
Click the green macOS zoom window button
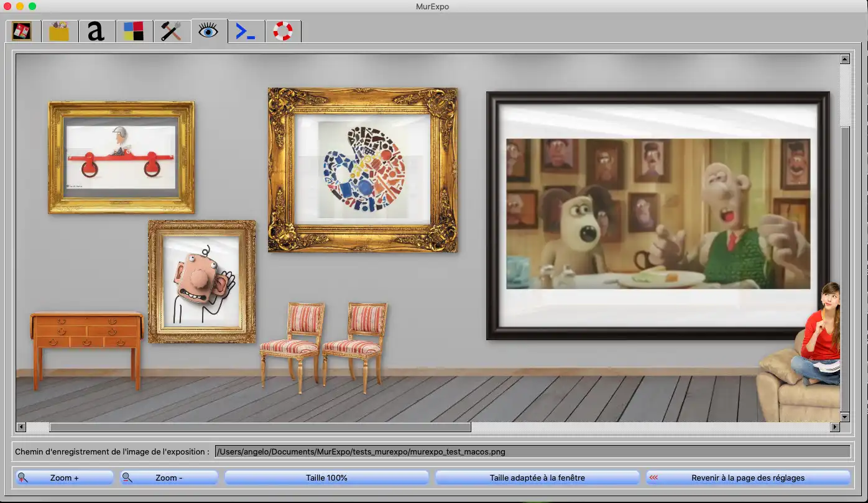pyautogui.click(x=32, y=6)
